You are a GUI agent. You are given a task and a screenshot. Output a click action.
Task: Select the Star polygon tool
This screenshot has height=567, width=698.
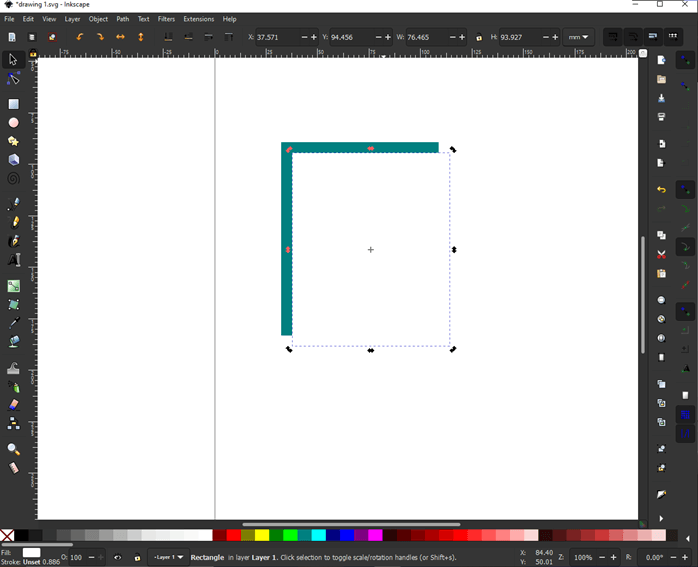(13, 141)
